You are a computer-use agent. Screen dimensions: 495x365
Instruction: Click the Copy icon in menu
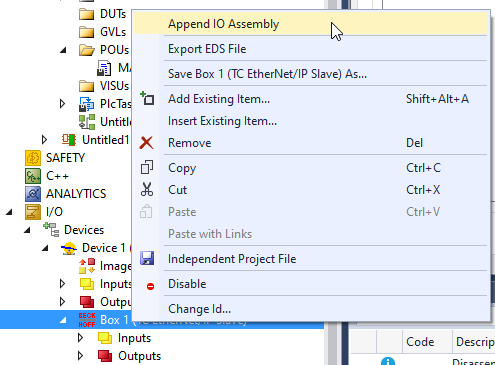[147, 167]
